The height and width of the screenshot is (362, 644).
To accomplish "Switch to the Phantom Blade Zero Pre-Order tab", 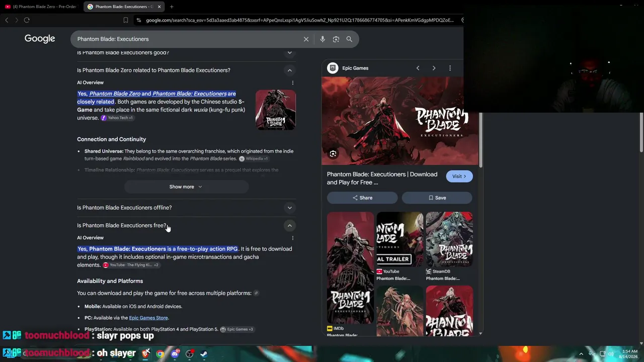I will pos(41,7).
